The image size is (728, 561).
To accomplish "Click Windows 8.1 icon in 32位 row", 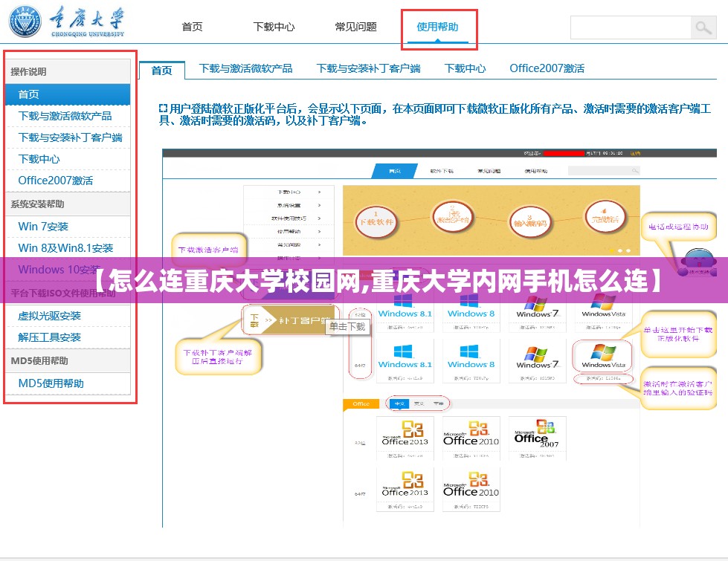I will click(405, 306).
